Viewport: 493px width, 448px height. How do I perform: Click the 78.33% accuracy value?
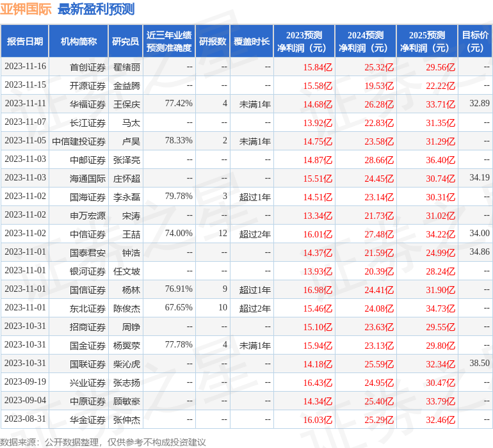click(179, 141)
